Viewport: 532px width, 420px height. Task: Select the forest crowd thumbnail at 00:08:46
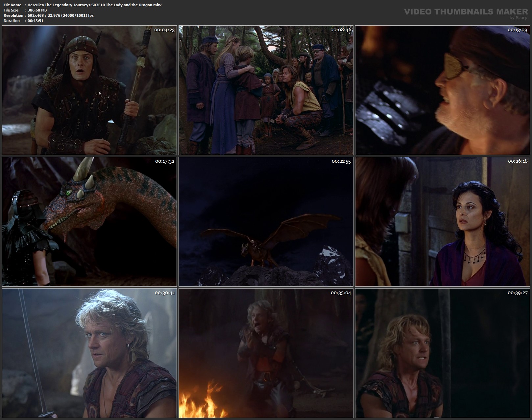coord(266,90)
